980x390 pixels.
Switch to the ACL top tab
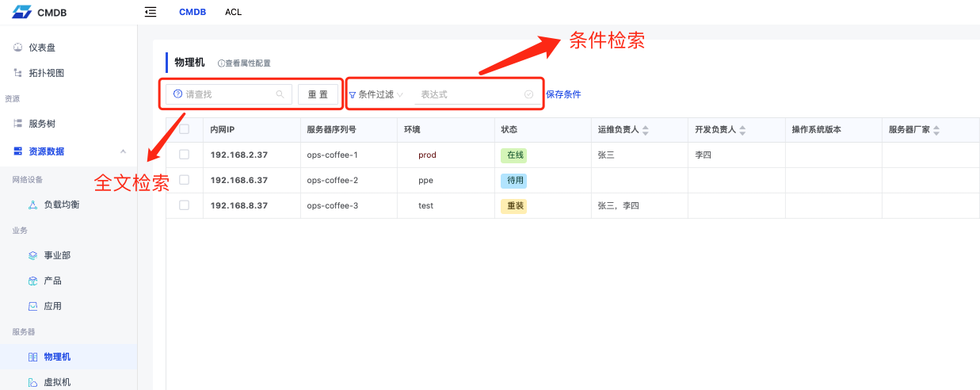[233, 12]
